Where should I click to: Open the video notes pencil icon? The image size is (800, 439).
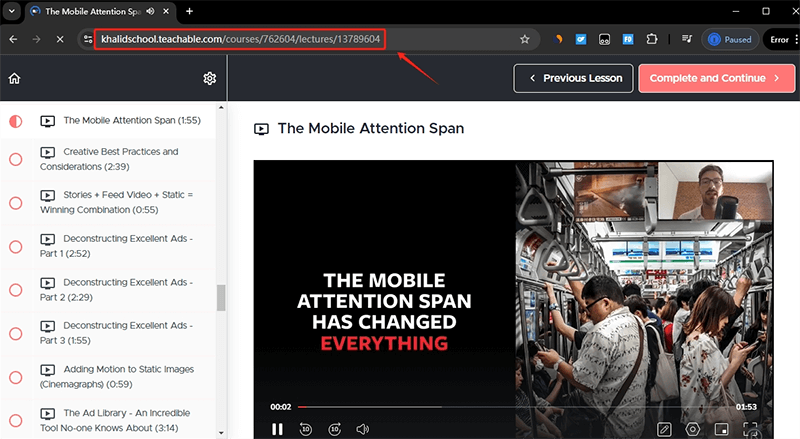[x=664, y=429]
